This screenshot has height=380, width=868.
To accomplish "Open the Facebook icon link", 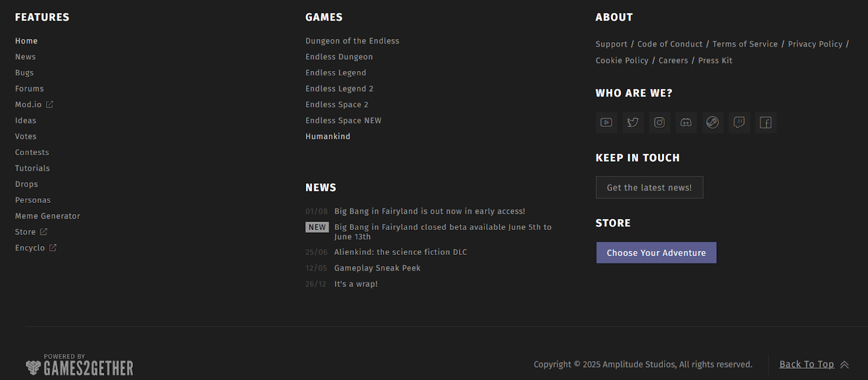I will [x=765, y=123].
